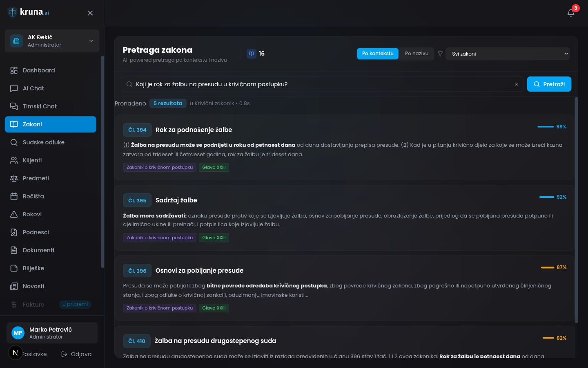This screenshot has width=588, height=368.
Task: Open Rokovi from the sidebar
Action: coord(32,214)
